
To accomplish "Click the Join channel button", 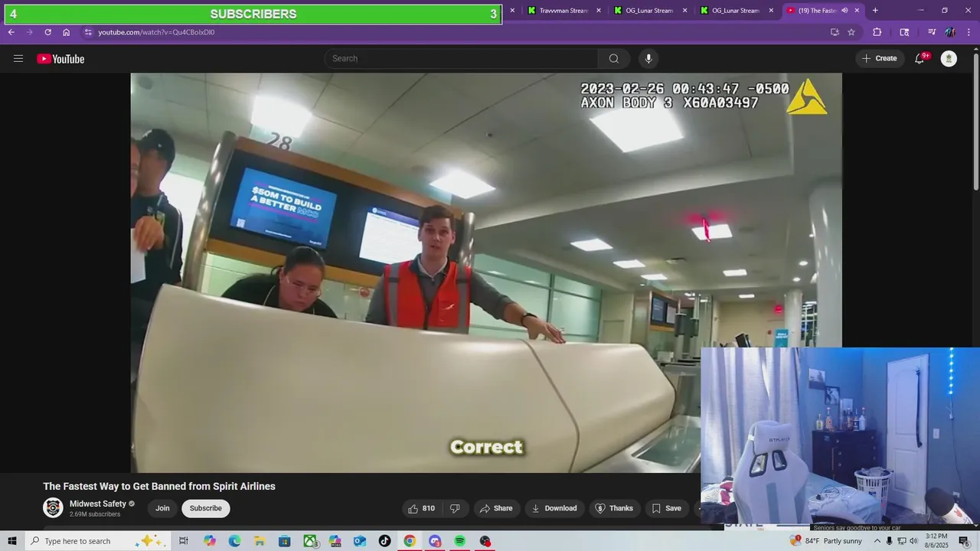I will 162,508.
